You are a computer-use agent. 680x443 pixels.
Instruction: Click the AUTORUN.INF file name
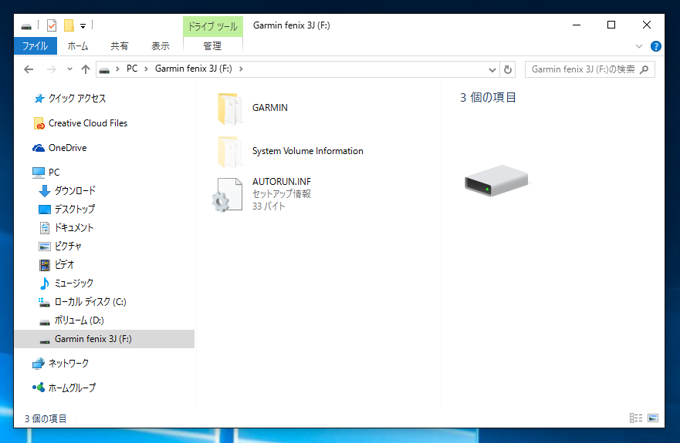pos(281,182)
